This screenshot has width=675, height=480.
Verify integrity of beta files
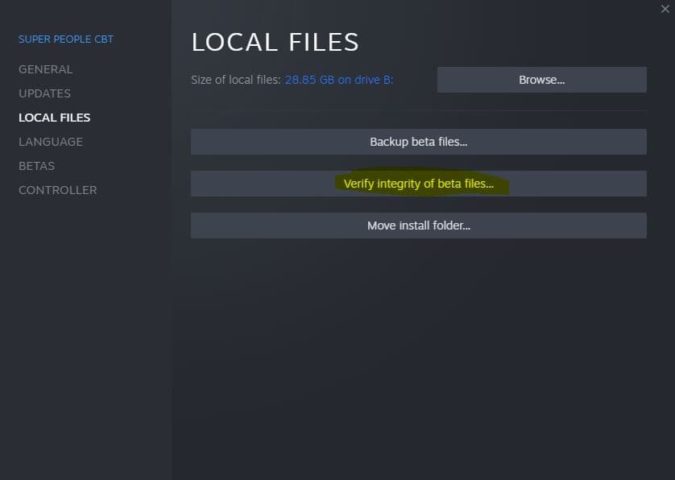418,184
